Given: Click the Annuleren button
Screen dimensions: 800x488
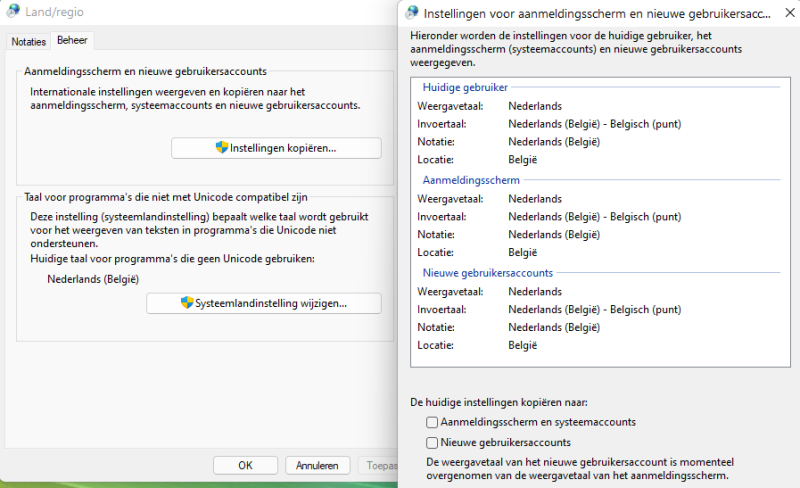Looking at the screenshot, I should 318,465.
